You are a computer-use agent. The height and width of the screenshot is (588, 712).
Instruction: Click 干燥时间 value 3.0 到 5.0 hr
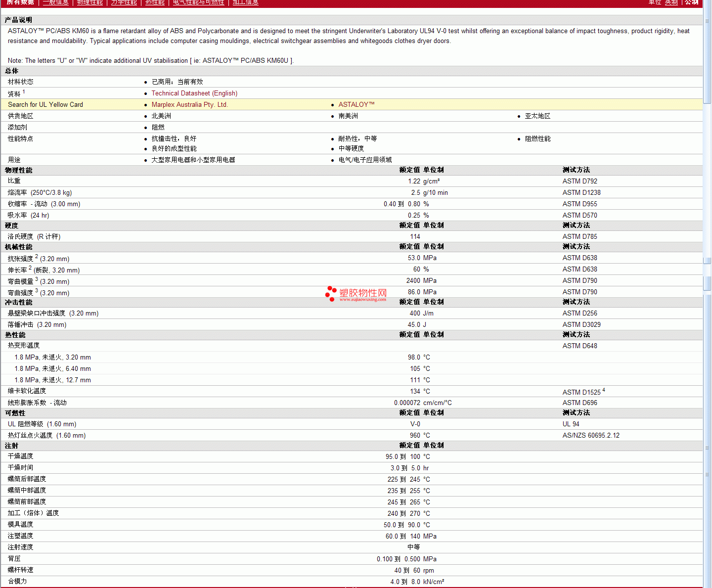coord(410,468)
